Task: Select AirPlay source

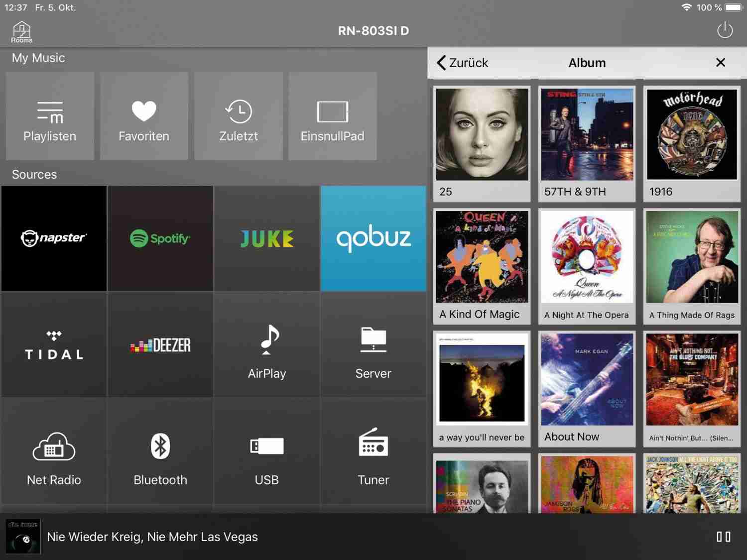Action: click(267, 344)
